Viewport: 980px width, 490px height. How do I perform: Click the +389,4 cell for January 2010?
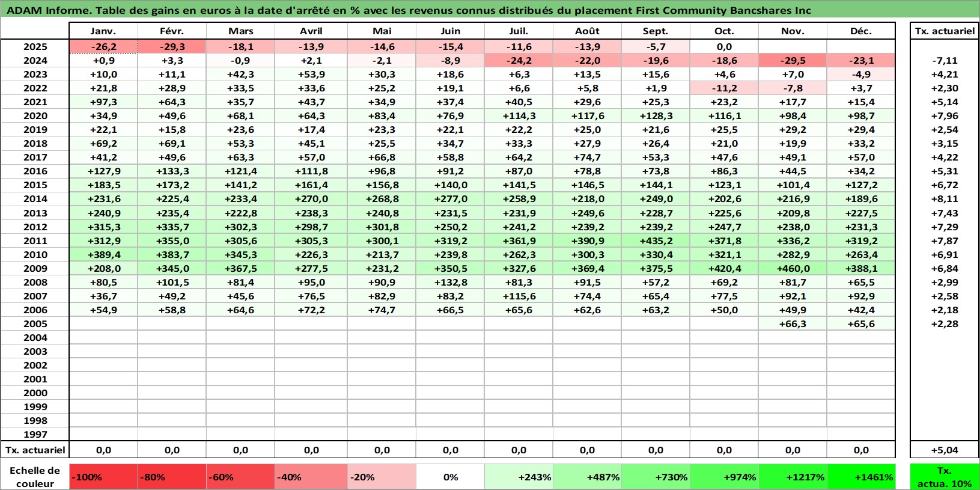point(103,255)
